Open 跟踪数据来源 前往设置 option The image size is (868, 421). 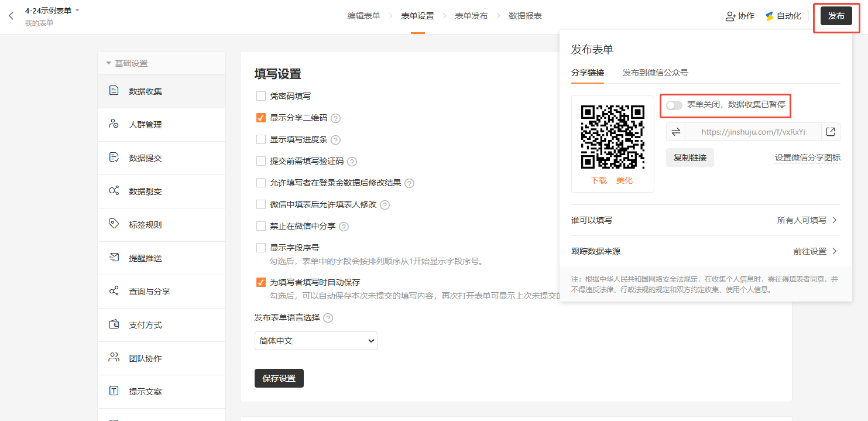[x=705, y=251]
